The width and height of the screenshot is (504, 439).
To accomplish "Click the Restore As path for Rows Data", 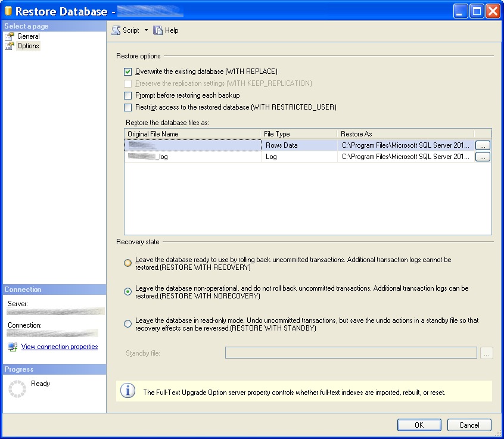I will pos(406,145).
